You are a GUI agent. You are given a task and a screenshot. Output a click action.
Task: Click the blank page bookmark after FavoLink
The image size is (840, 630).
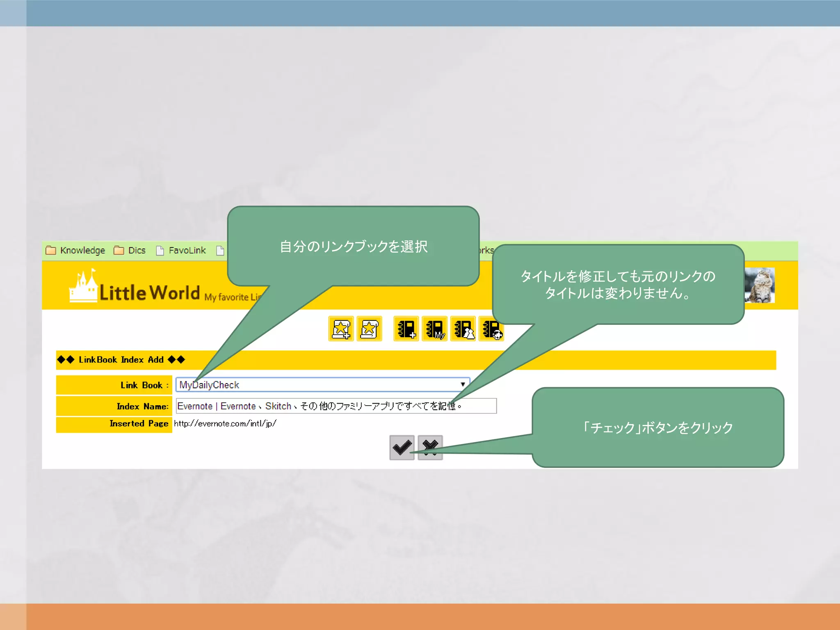point(220,250)
